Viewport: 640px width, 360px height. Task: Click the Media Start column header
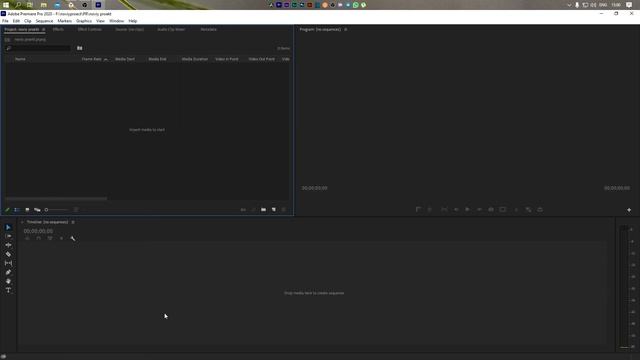(x=124, y=59)
